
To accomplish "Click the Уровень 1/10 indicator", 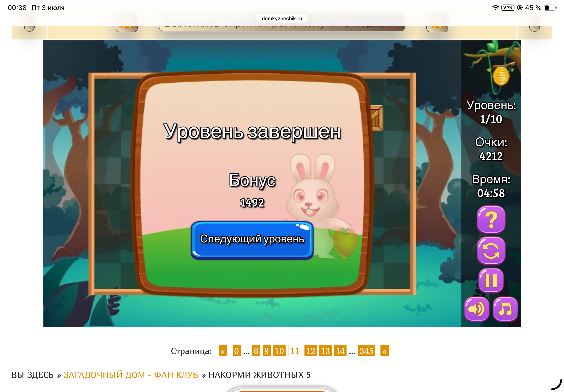I will 491,112.
